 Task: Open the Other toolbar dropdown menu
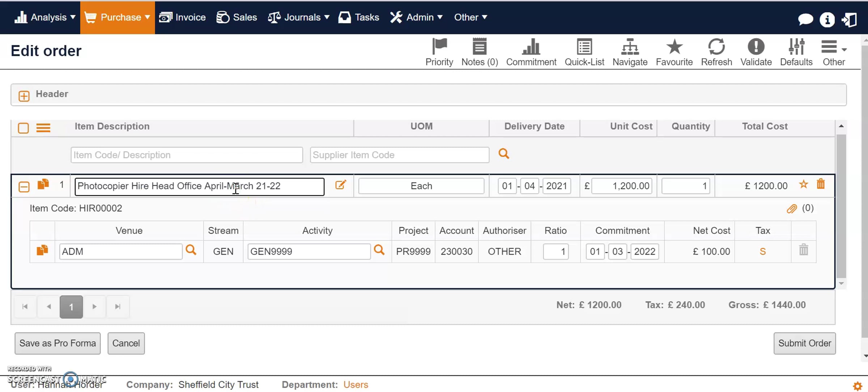(833, 52)
